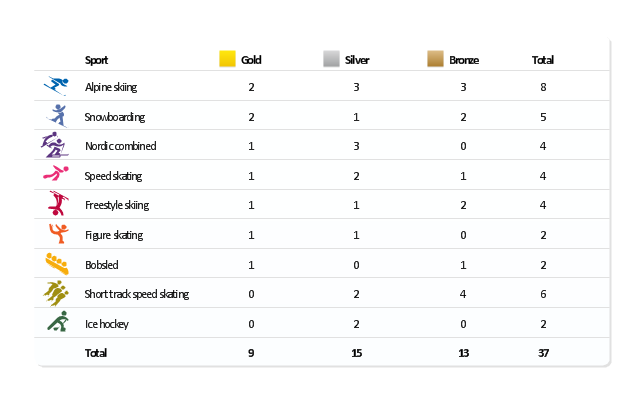Click the Silver medal color swatch

pyautogui.click(x=331, y=59)
